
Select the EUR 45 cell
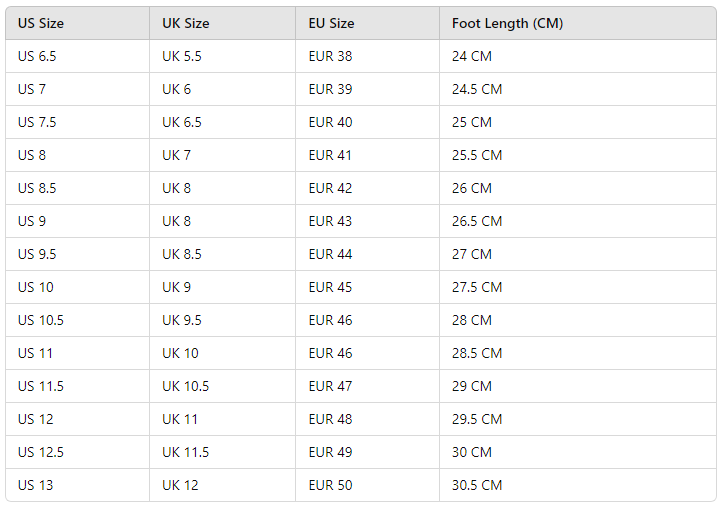coord(330,287)
